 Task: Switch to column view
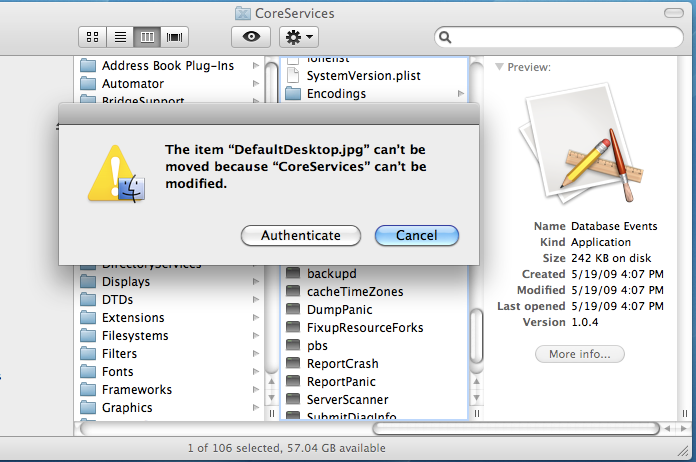click(147, 37)
